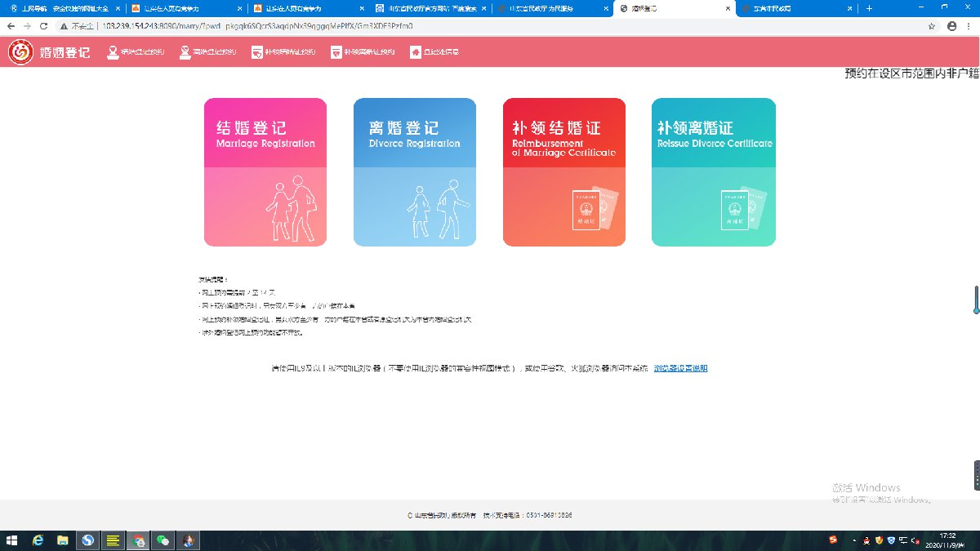The image size is (980, 551).
Task: Click the browser back arrow
Action: pos(11,25)
